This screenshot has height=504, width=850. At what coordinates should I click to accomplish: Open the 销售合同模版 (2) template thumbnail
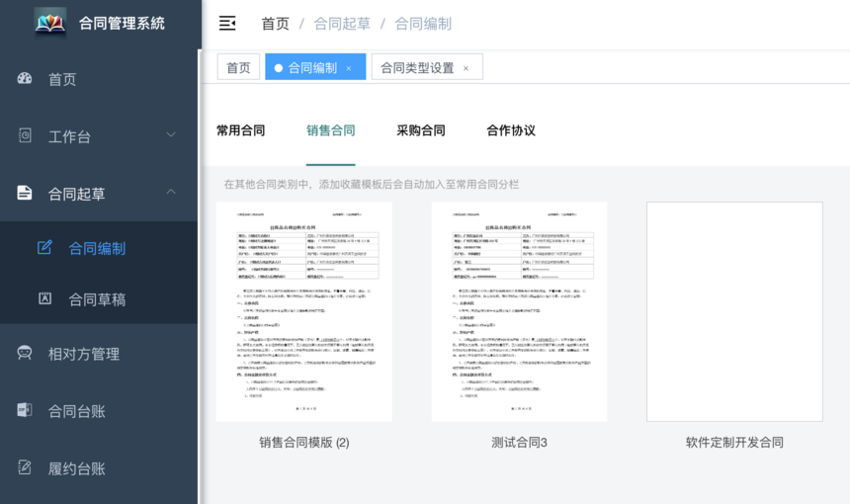[x=304, y=311]
